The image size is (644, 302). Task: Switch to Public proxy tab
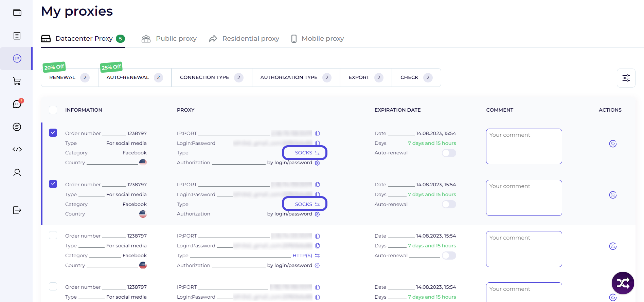[169, 39]
